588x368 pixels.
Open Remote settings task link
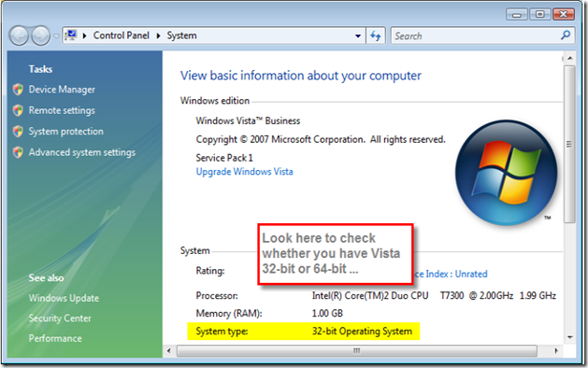tap(62, 110)
